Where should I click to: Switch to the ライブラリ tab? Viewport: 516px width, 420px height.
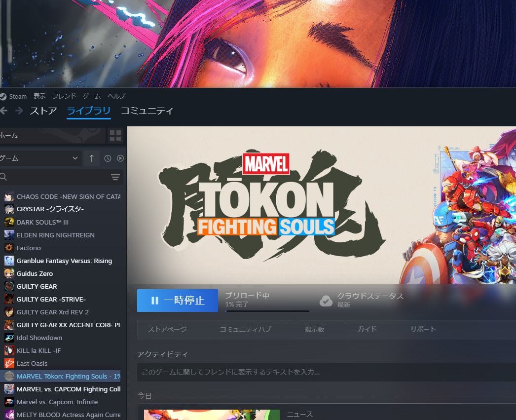(x=88, y=111)
